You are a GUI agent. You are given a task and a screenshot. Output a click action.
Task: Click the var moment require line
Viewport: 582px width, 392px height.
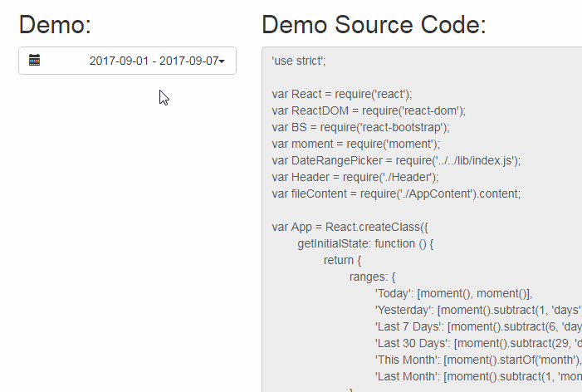click(355, 144)
